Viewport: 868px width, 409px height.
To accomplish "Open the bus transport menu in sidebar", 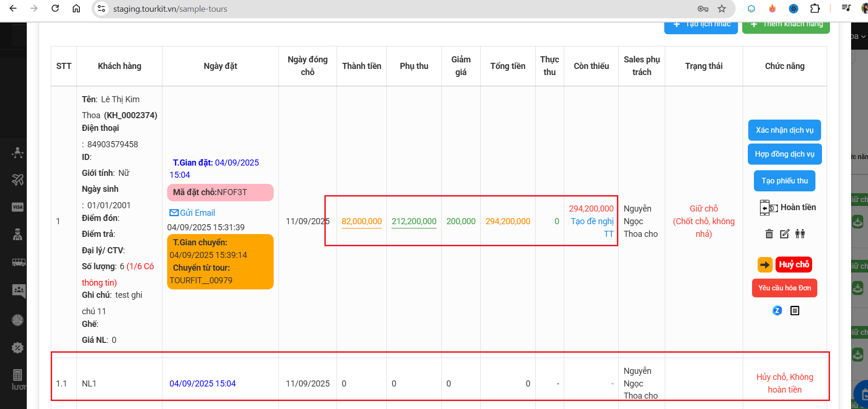I will pos(18,262).
